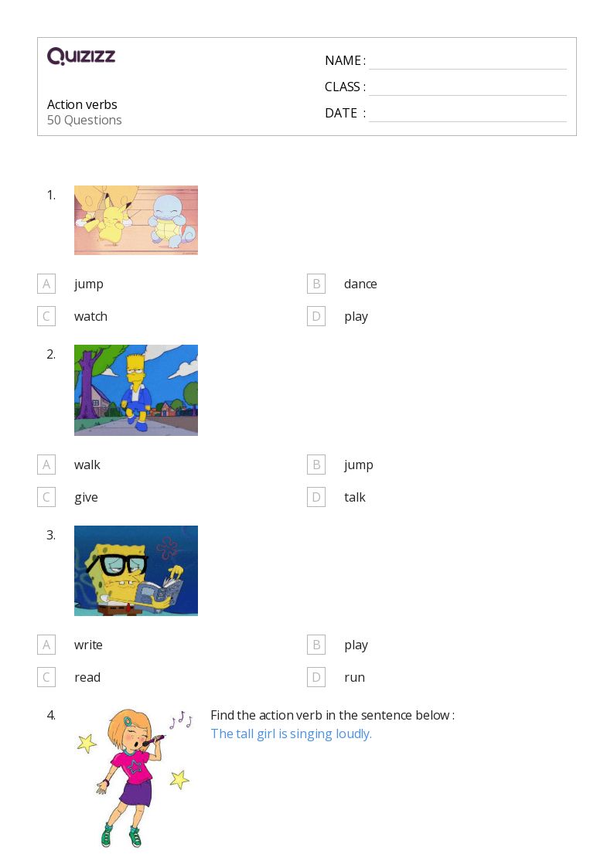Click the Quizizz logo
The image size is (614, 868).
[81, 56]
